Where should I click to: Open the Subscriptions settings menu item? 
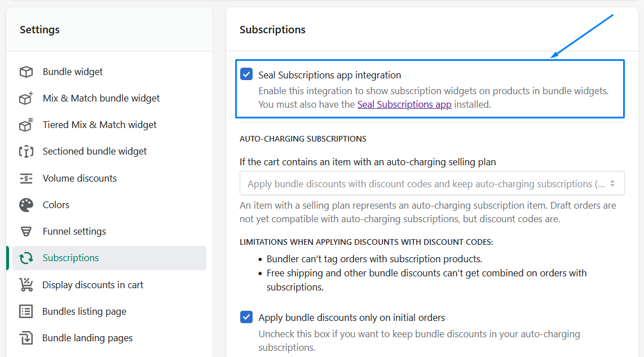[70, 258]
